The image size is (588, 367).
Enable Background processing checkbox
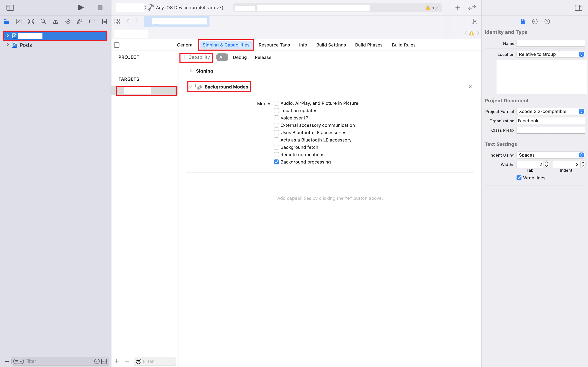[276, 161]
